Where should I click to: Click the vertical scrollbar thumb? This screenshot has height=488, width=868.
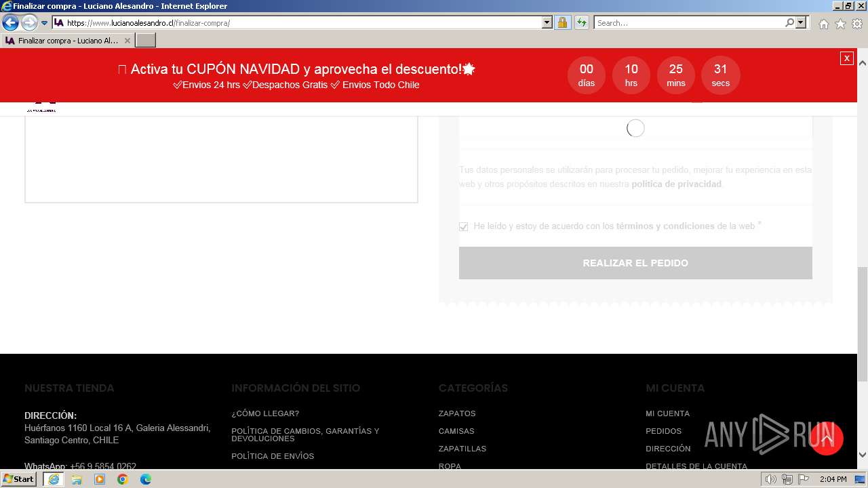[862, 325]
